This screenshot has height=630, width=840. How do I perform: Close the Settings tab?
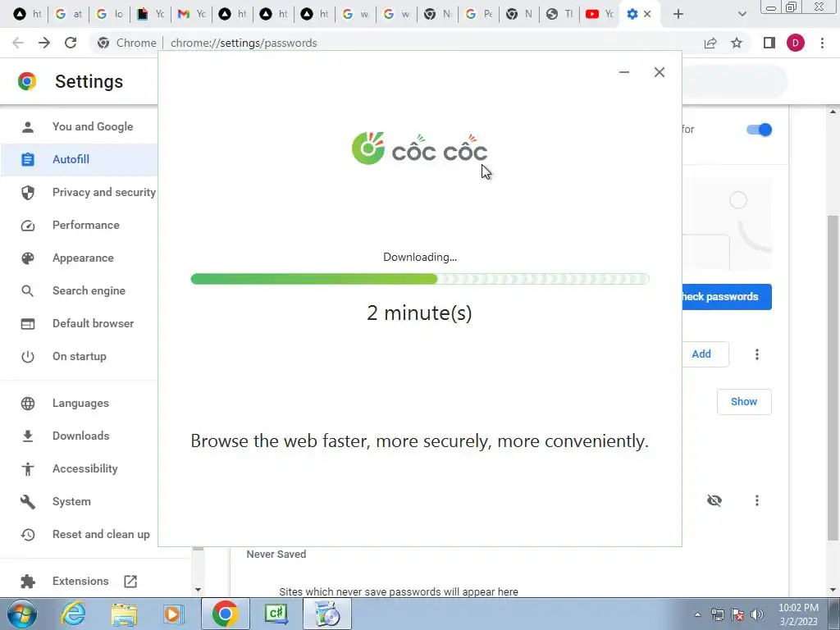coord(647,14)
